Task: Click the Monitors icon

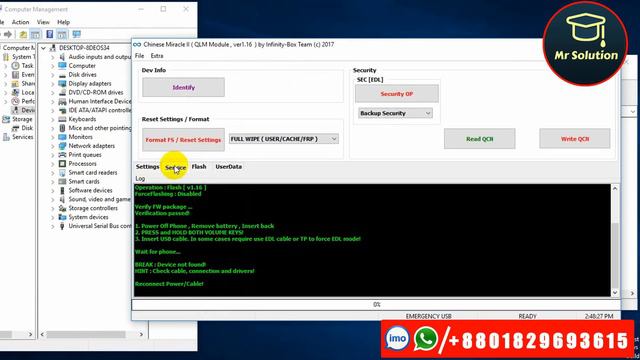Action: click(x=62, y=137)
